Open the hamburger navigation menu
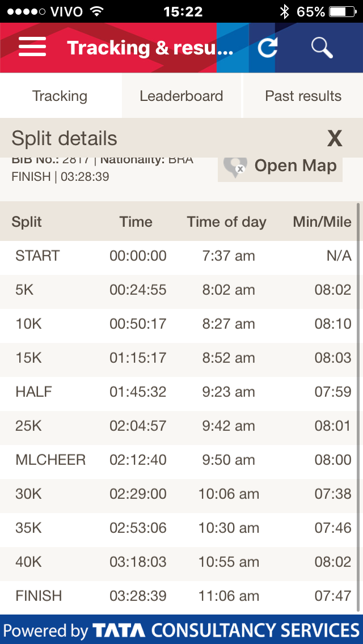The height and width of the screenshot is (644, 363). 32,48
